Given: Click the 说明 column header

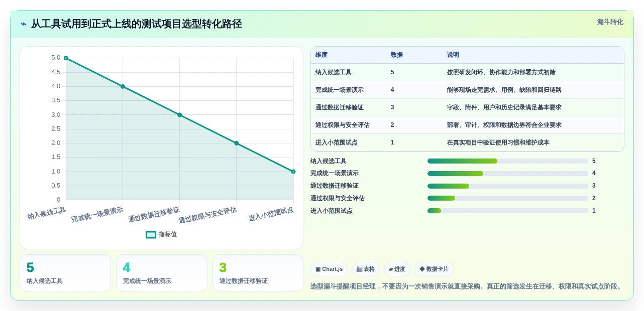Looking at the screenshot, I should (x=453, y=55).
